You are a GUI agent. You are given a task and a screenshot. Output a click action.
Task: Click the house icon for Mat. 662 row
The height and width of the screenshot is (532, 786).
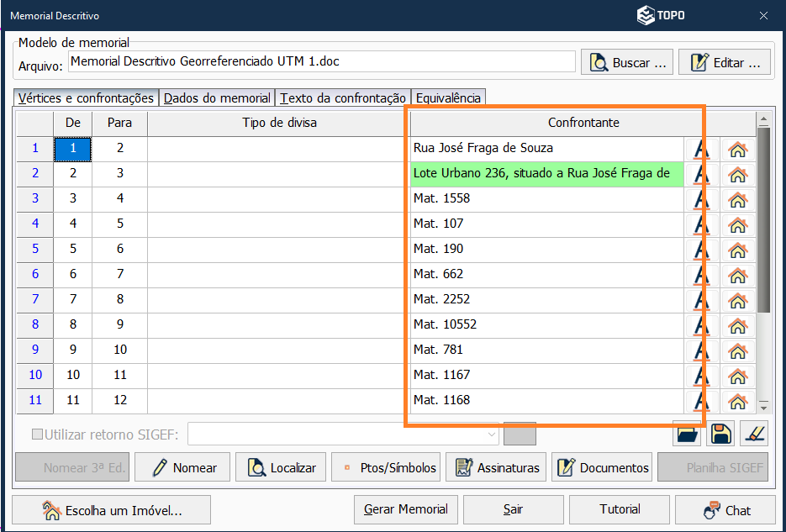737,276
